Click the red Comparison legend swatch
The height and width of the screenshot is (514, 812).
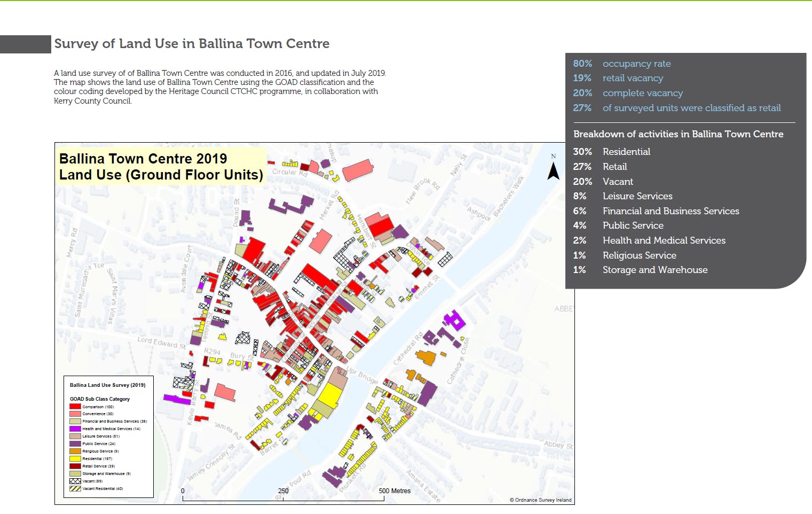click(x=75, y=407)
